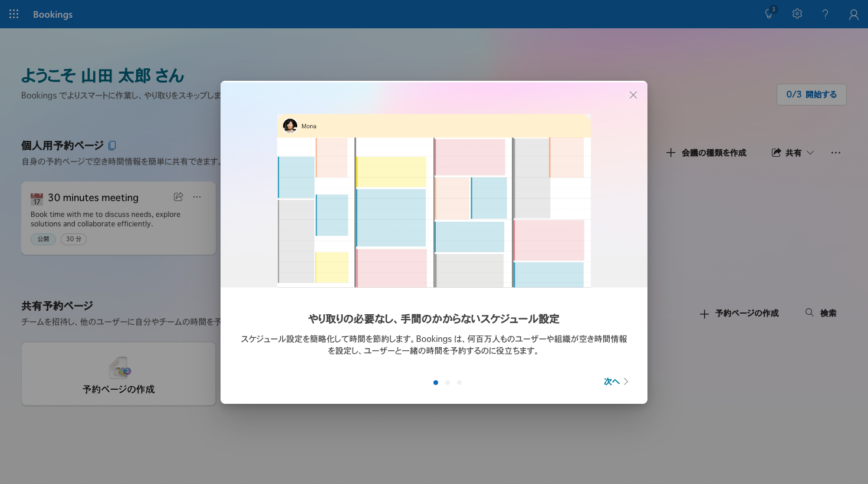Click the help question mark icon
Screen dimensions: 868x484
pyautogui.click(x=825, y=14)
